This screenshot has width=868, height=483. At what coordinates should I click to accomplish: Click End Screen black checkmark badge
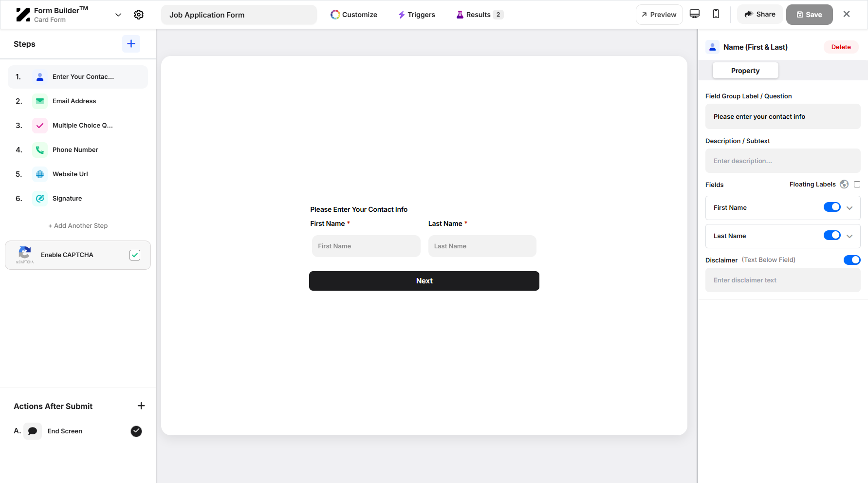coord(136,431)
